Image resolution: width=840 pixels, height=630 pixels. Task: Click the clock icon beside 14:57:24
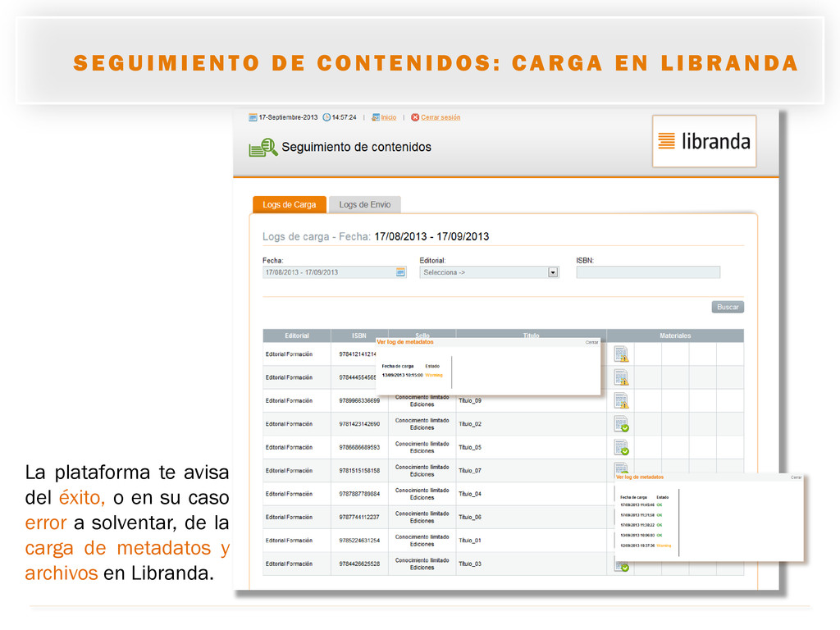coord(326,117)
